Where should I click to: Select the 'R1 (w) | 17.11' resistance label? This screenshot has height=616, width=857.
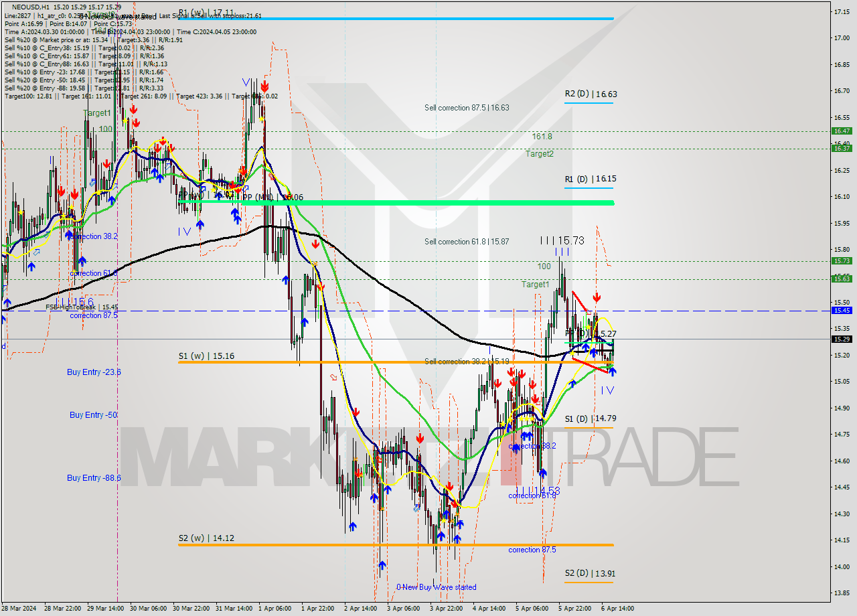click(206, 13)
